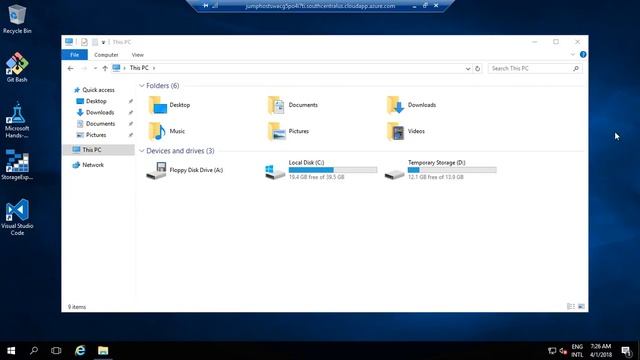Open the Recycle Bin desktop icon
This screenshot has width=640, height=360.
(x=17, y=19)
